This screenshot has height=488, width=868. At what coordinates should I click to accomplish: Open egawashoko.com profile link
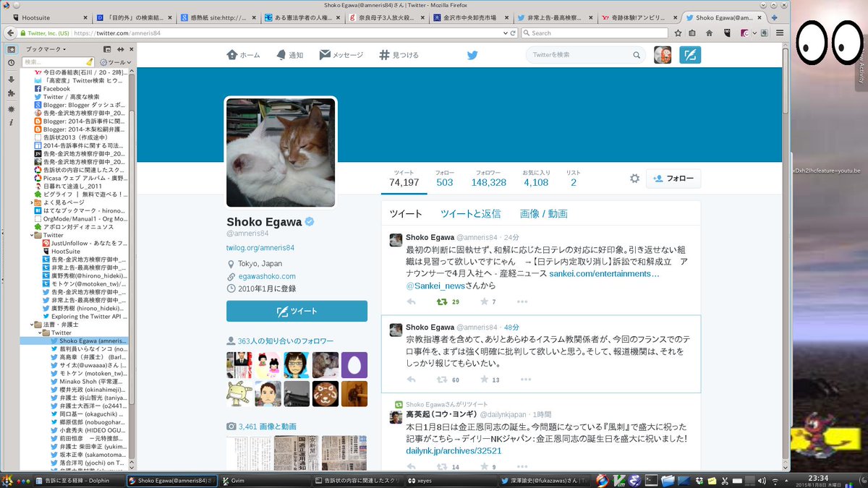[x=267, y=276]
